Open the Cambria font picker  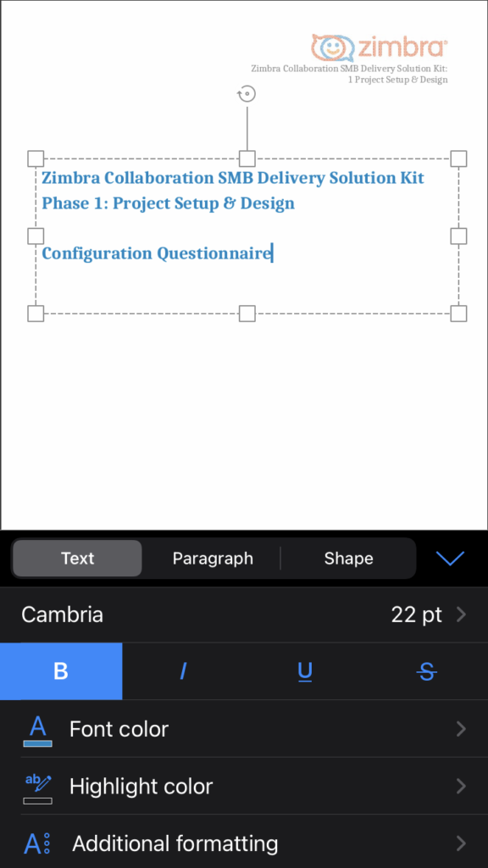coord(62,614)
